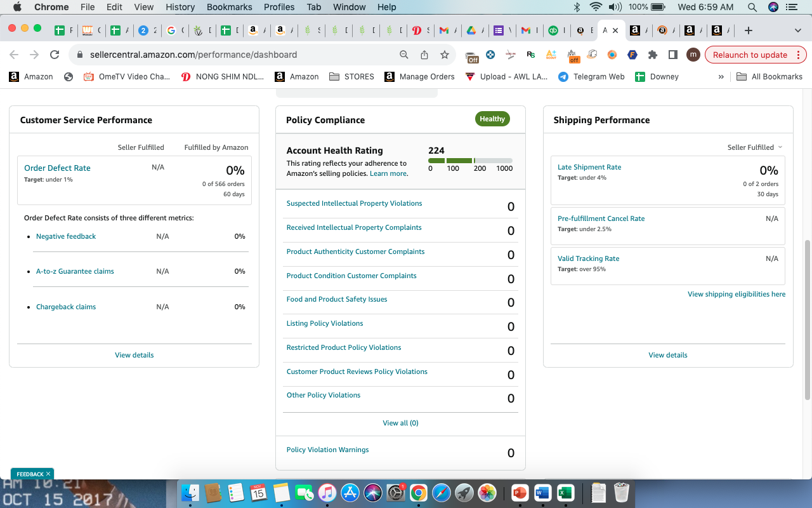Open the Chrome File menu
The height and width of the screenshot is (508, 812).
coord(88,7)
